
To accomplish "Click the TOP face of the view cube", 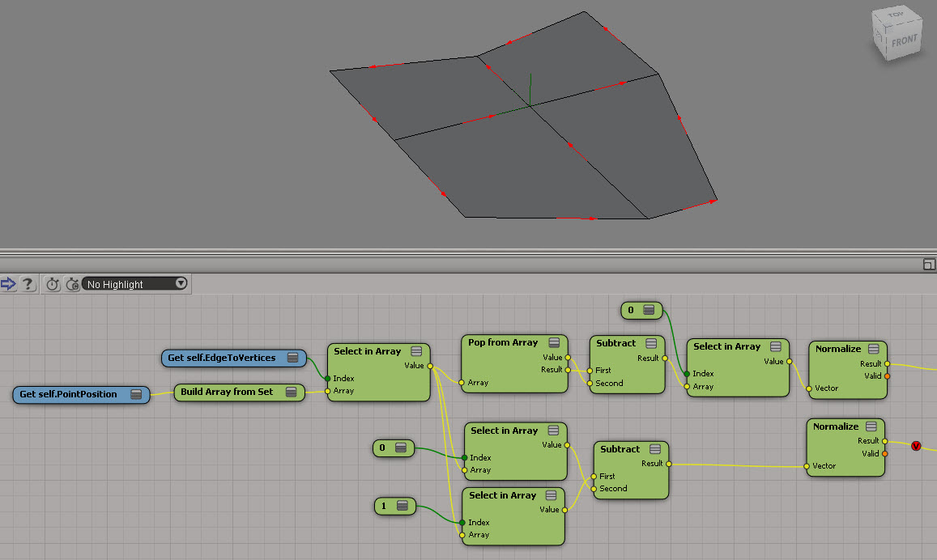I will point(895,15).
